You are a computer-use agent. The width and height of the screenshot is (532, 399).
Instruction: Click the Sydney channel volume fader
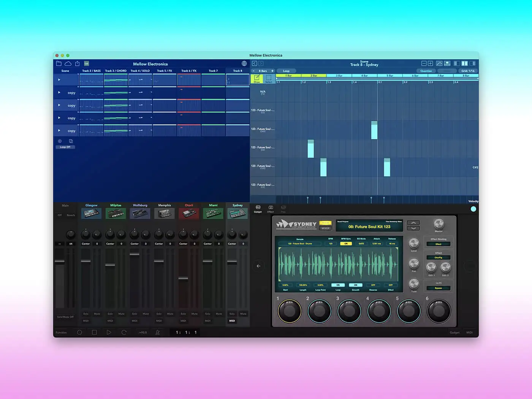[232, 261]
